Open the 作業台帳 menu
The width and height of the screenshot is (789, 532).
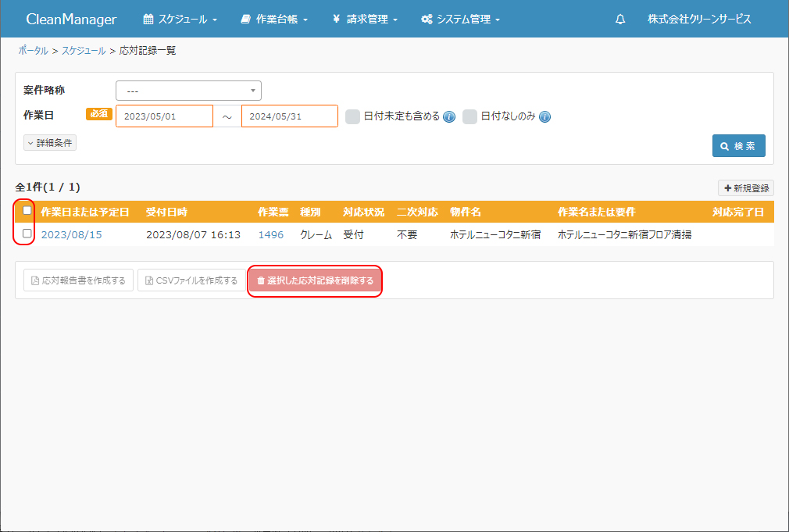click(274, 19)
